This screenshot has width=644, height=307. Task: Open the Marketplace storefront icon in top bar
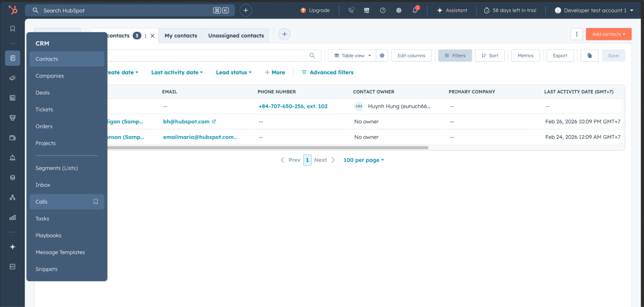pos(367,10)
